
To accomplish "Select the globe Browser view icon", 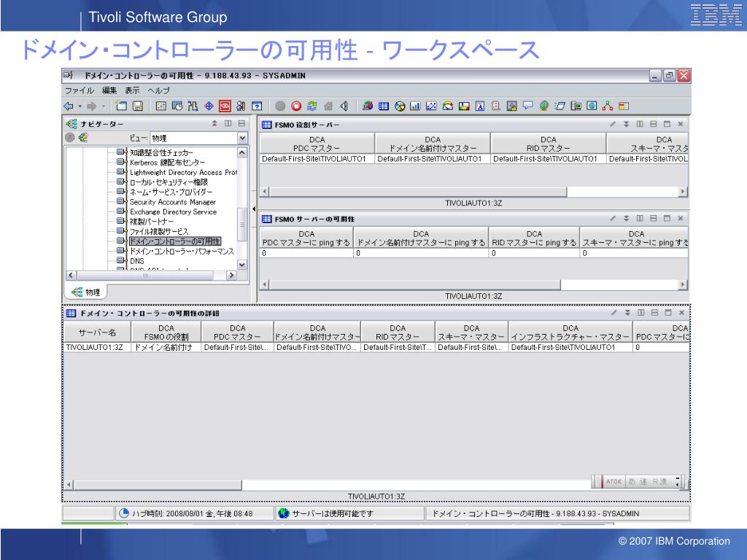I will point(543,106).
